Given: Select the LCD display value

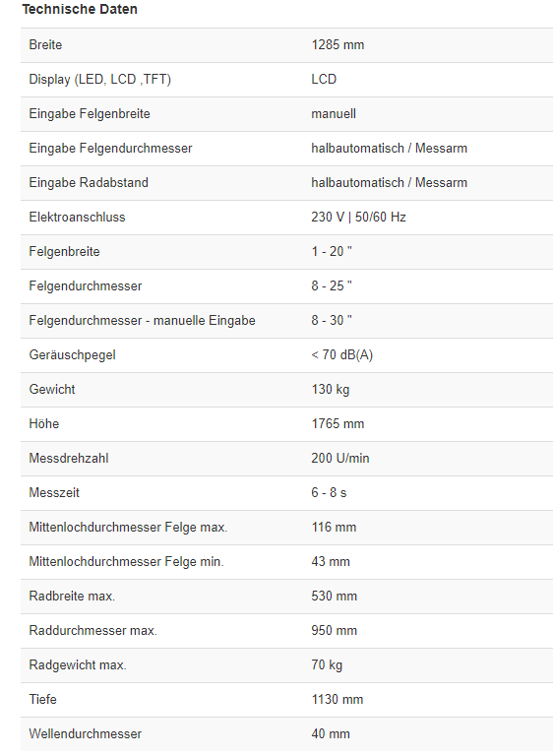Looking at the screenshot, I should [x=324, y=79].
